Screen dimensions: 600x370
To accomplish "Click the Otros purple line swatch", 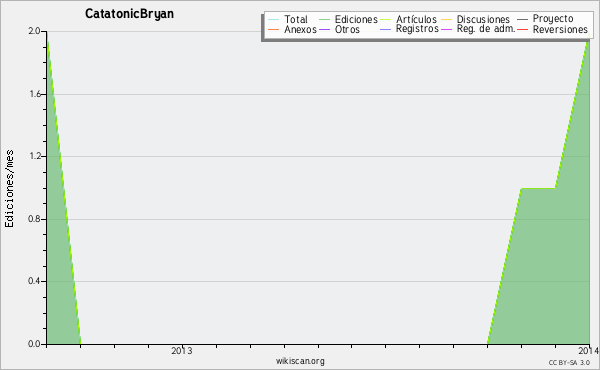I will pyautogui.click(x=324, y=29).
